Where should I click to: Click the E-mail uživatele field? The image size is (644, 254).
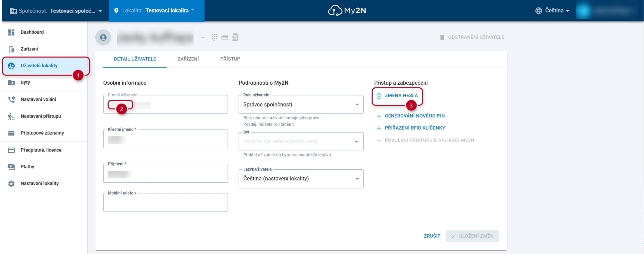pyautogui.click(x=165, y=104)
